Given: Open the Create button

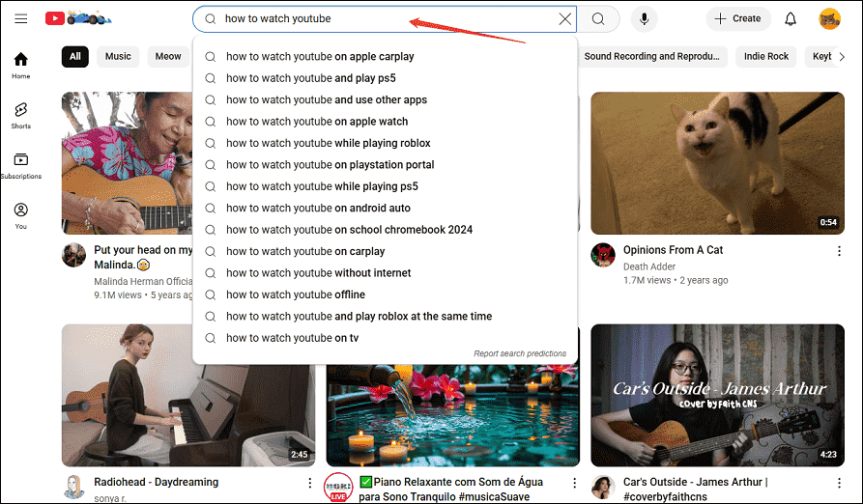Looking at the screenshot, I should 738,18.
